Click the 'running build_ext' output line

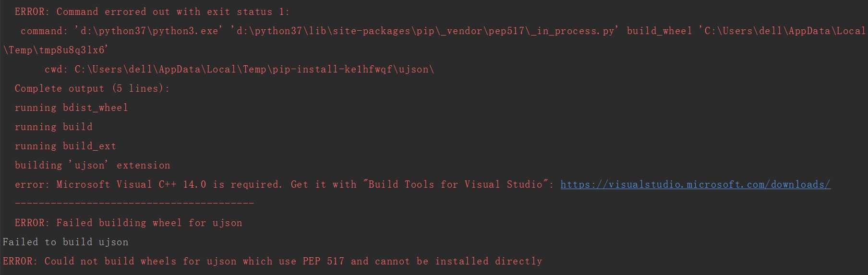point(65,146)
